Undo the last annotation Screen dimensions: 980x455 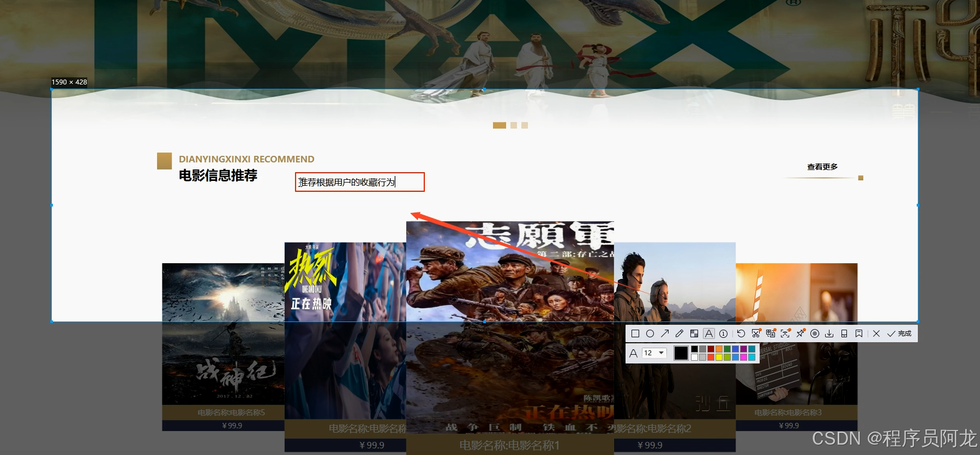741,333
